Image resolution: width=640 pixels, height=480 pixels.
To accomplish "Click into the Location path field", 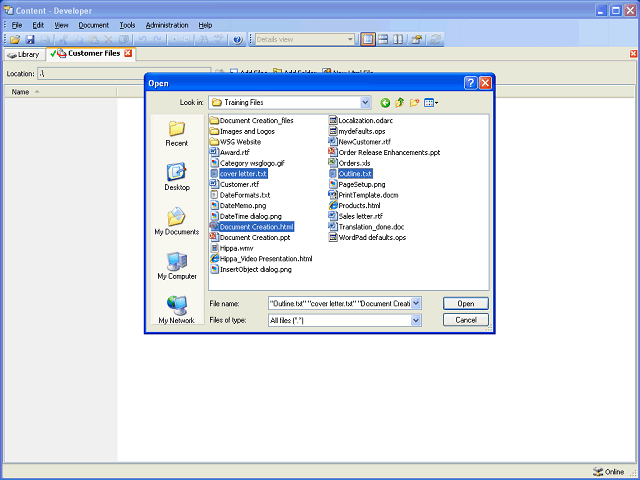I will tap(124, 73).
